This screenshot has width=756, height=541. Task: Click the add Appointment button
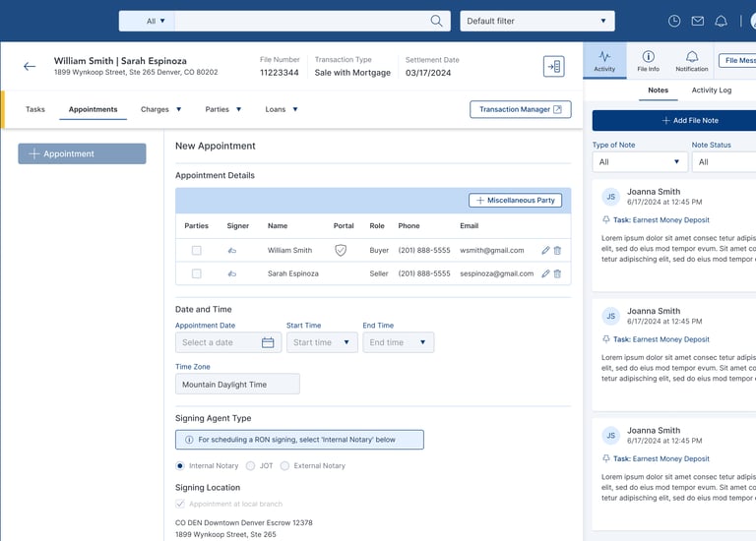click(82, 153)
